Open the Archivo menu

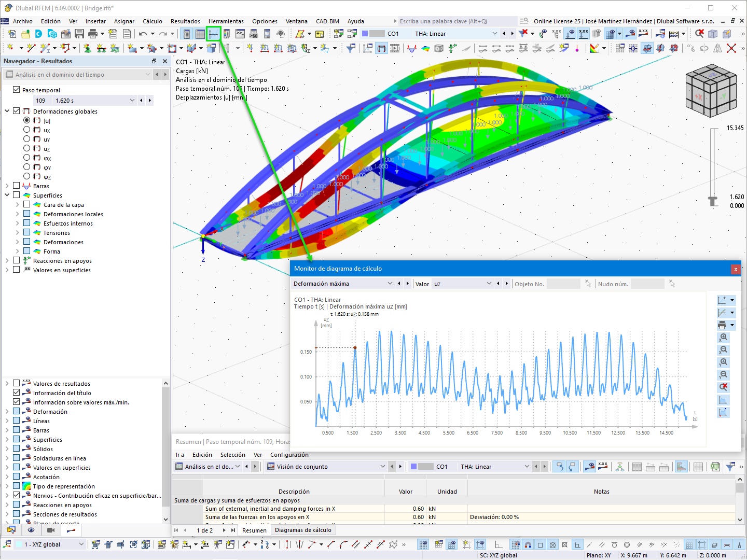(x=23, y=21)
